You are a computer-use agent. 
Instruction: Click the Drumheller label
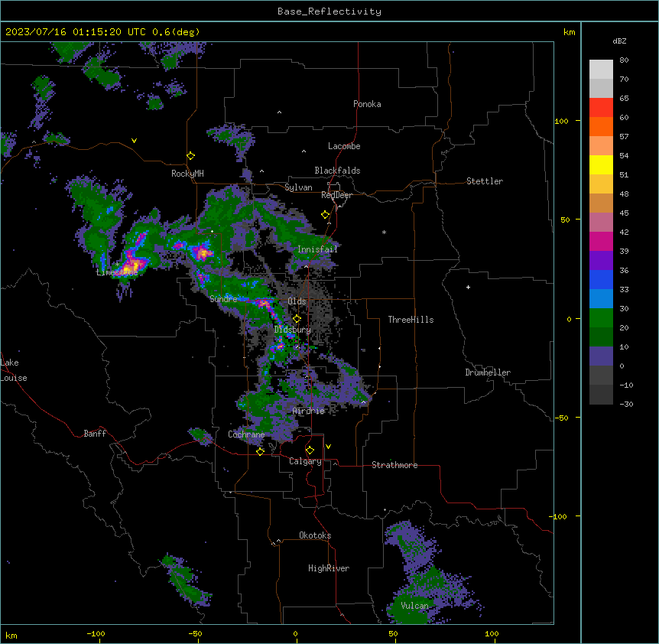[488, 372]
